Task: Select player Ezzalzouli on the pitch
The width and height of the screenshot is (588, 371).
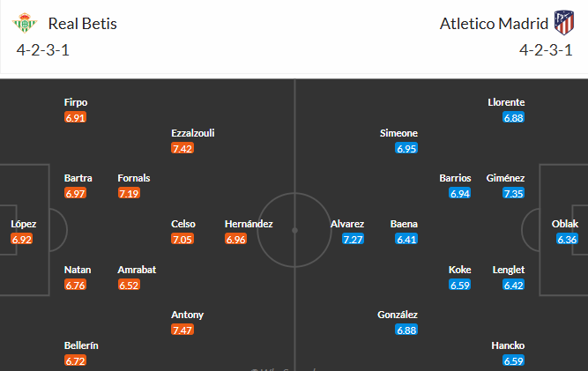Action: pos(193,133)
